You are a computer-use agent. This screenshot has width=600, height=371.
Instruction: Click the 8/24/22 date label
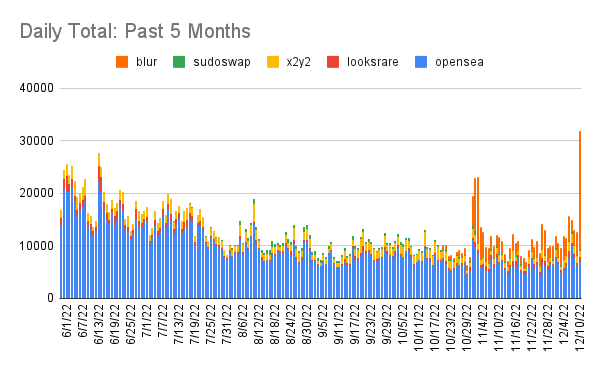[291, 324]
